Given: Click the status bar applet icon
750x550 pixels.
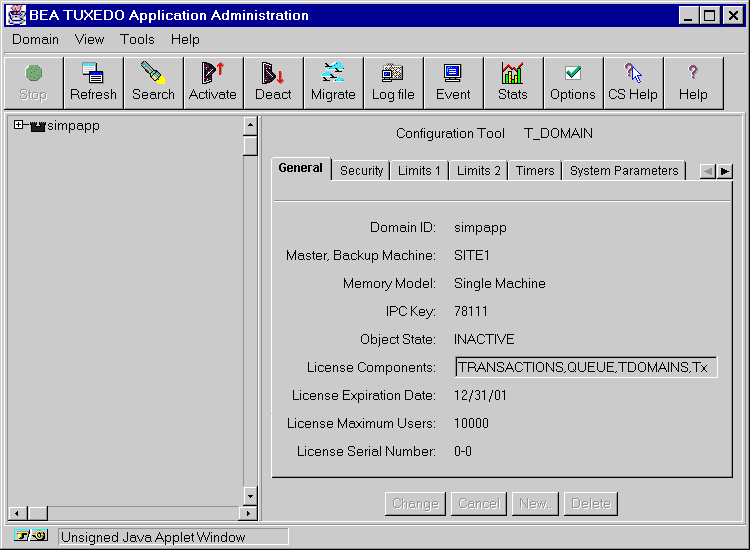Looking at the screenshot, I should [x=31, y=535].
